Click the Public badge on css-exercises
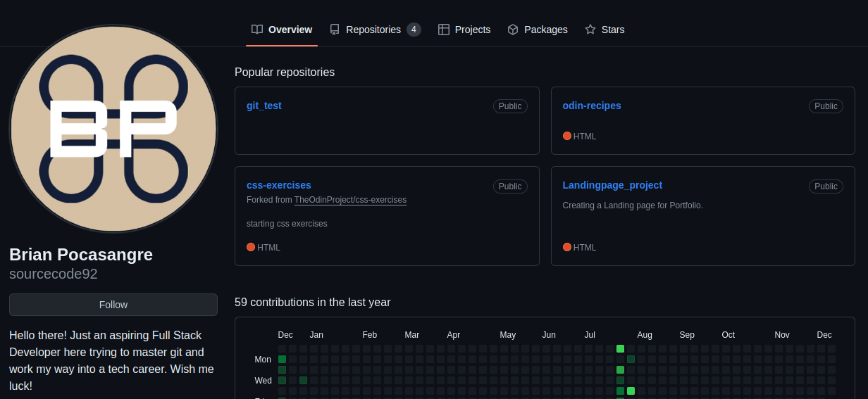 click(510, 186)
